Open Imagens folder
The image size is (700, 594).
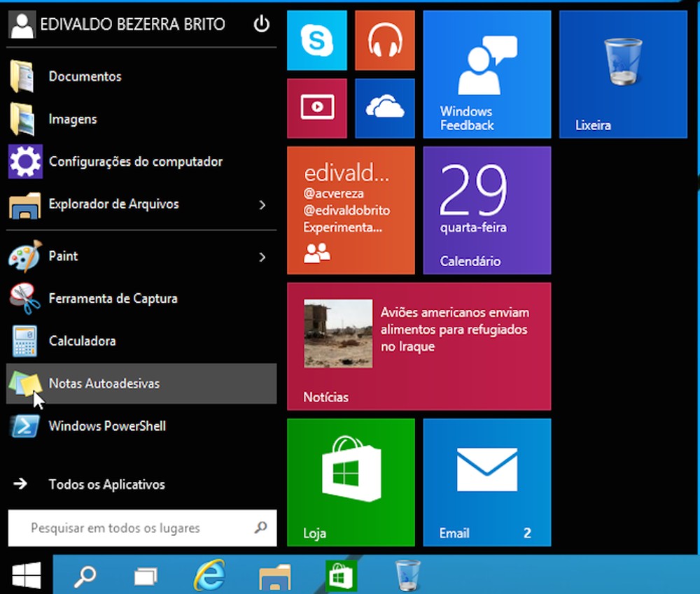click(141, 119)
